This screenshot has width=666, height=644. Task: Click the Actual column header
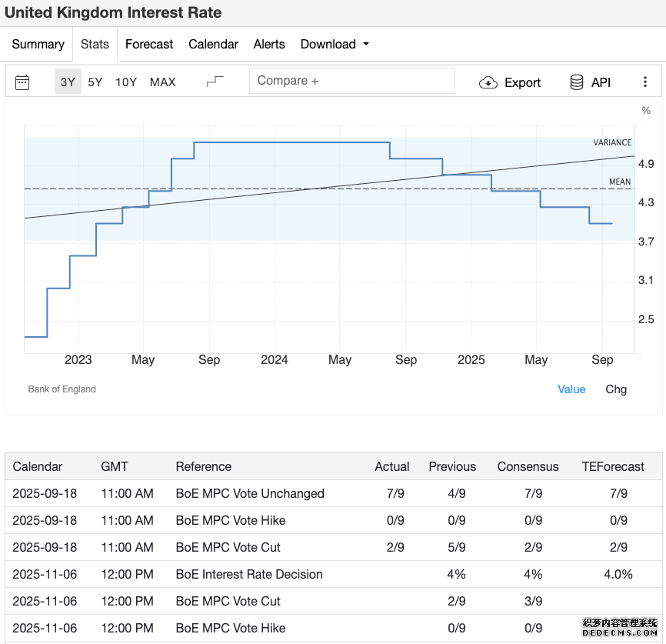[x=391, y=467]
